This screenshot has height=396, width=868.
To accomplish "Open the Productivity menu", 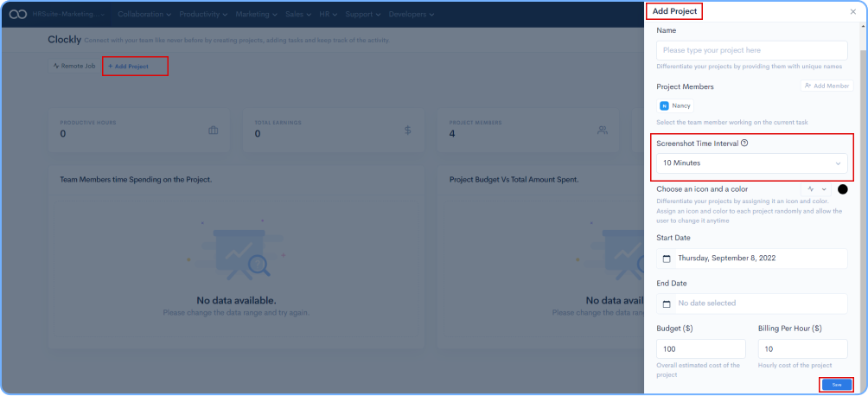I will 203,14.
